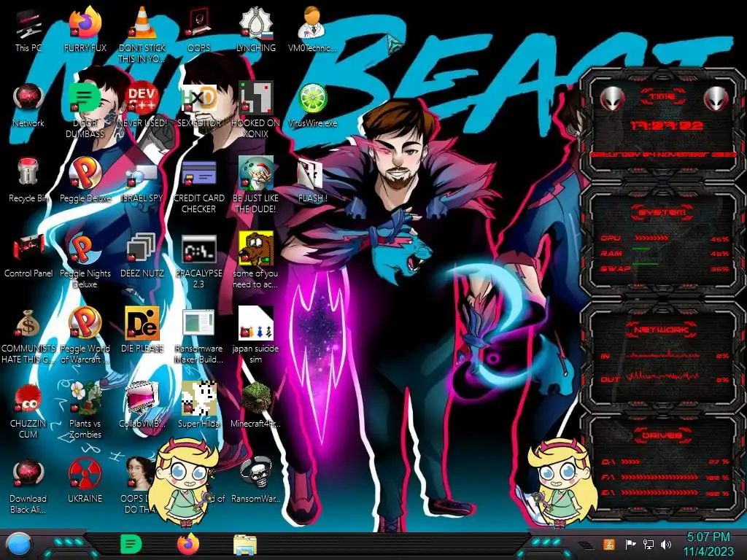
Task: Click the CPU usage bar in the widget
Action: pos(651,238)
